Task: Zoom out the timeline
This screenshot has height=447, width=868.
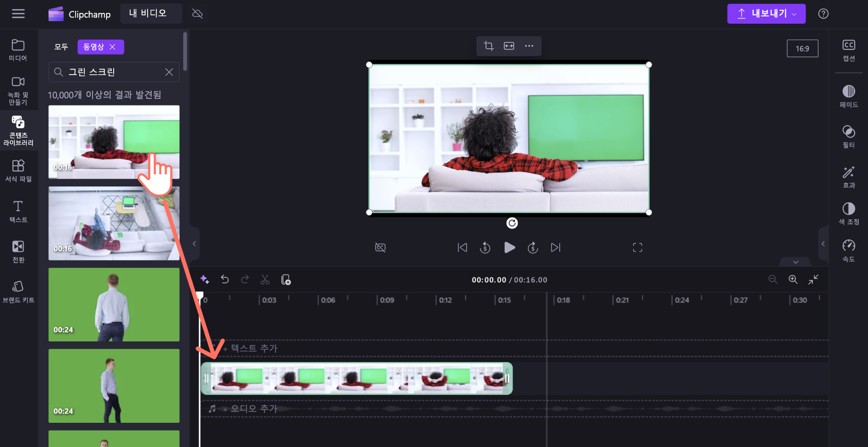Action: 773,279
